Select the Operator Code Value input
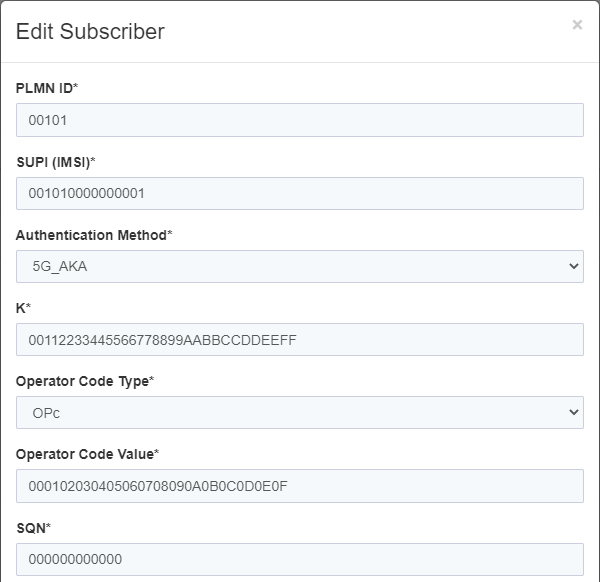The image size is (600, 582). pyautogui.click(x=299, y=486)
